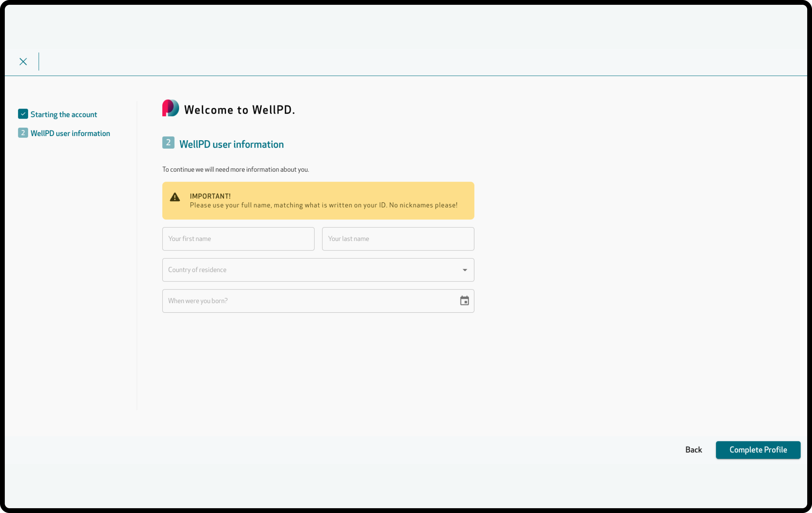Screen dimensions: 812x513
Task: Open the calendar date picker icon
Action: click(464, 300)
